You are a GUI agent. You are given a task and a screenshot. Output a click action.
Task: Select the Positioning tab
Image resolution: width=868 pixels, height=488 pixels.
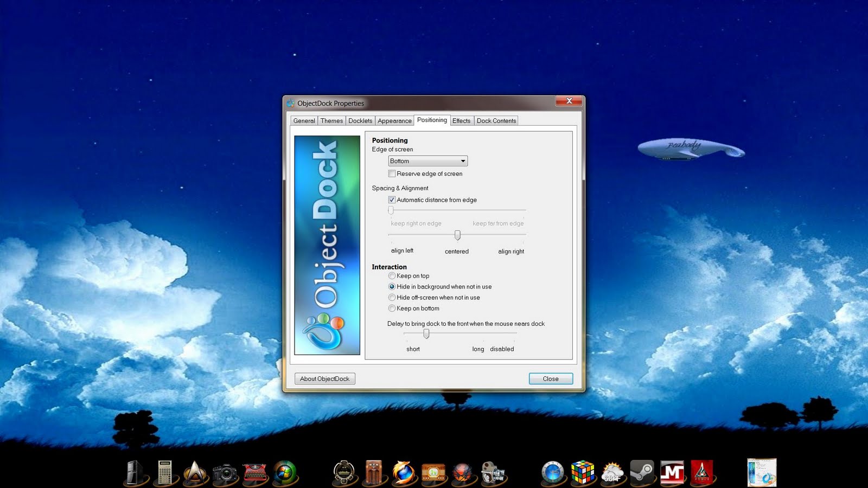coord(432,120)
